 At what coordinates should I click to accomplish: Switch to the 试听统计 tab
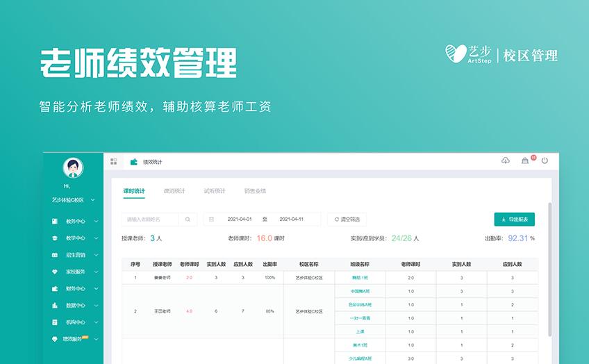click(x=215, y=191)
